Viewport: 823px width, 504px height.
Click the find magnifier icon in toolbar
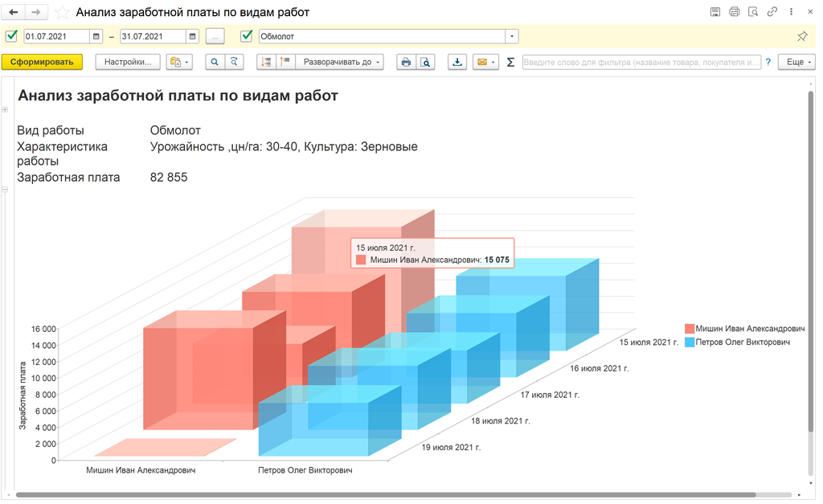pos(215,62)
